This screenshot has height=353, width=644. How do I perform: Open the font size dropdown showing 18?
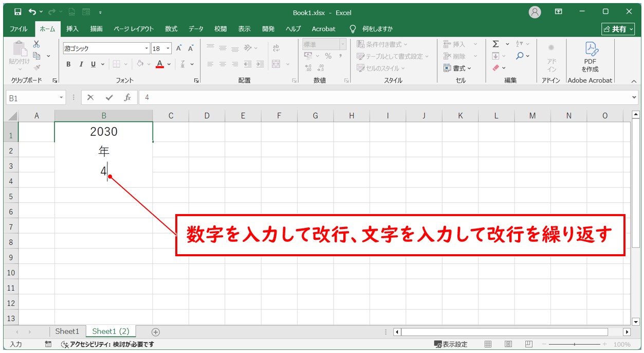(169, 48)
